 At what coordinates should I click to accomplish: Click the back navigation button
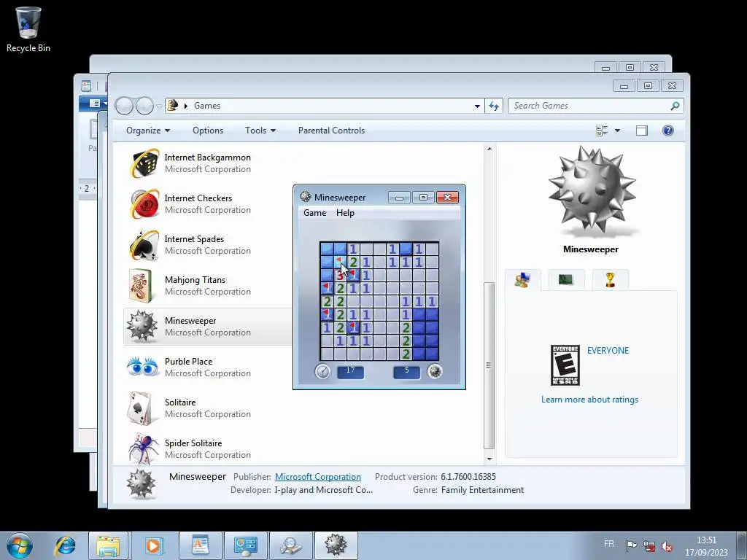point(124,106)
